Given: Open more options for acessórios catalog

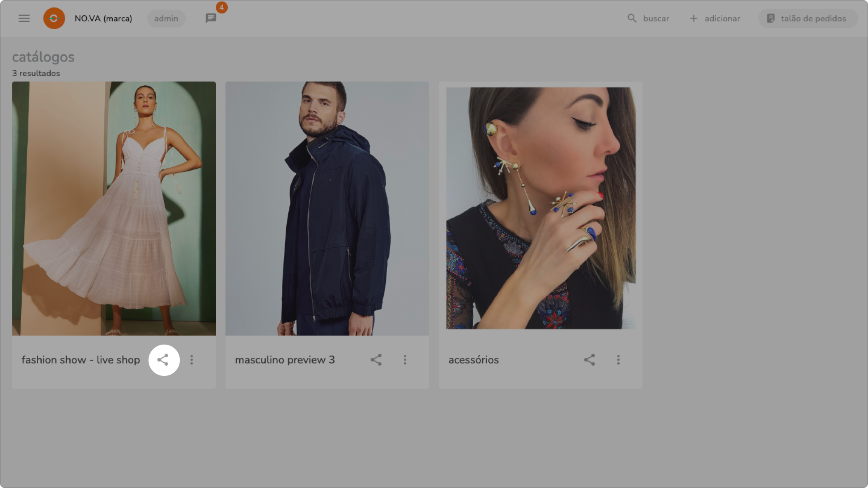Looking at the screenshot, I should coord(618,360).
